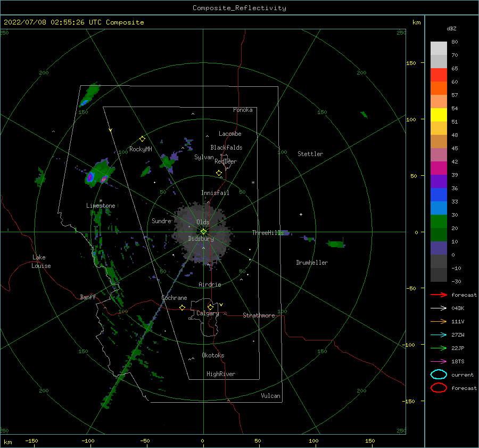Select the ThreeHills label
Viewport: 479px width, 448px height.
point(268,233)
